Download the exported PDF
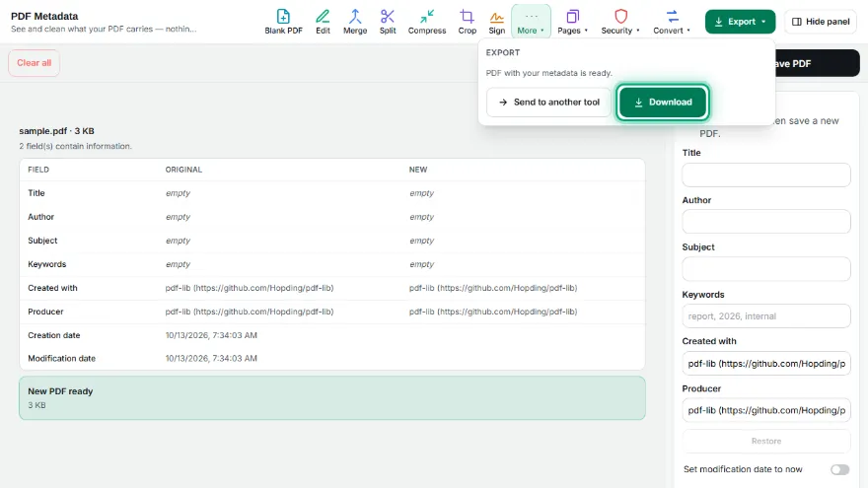Viewport: 868px width, 488px height. tap(663, 102)
